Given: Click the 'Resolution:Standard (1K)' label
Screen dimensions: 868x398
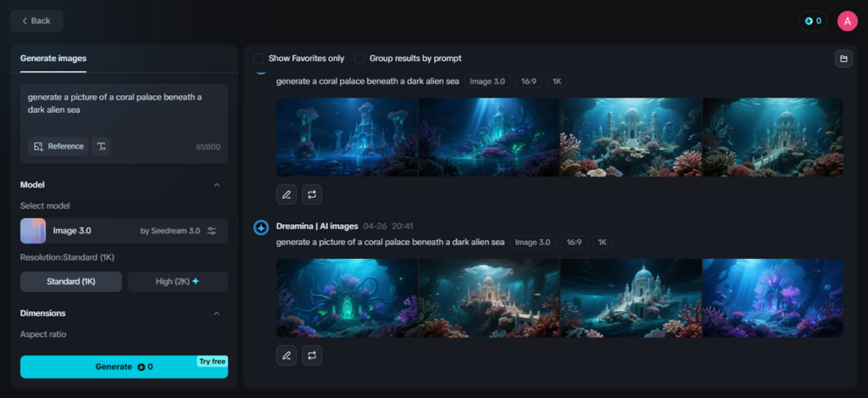Looking at the screenshot, I should click(x=68, y=257).
